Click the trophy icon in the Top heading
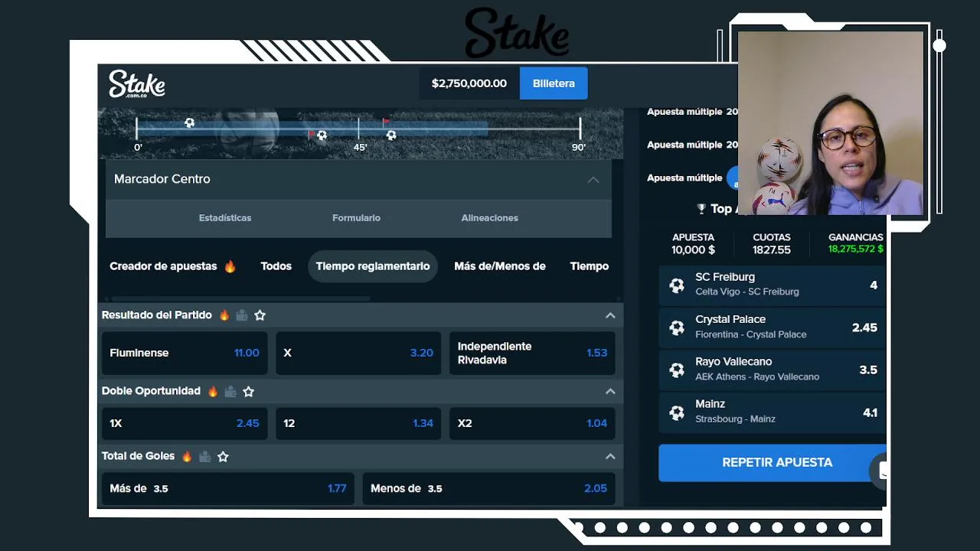 pyautogui.click(x=701, y=209)
